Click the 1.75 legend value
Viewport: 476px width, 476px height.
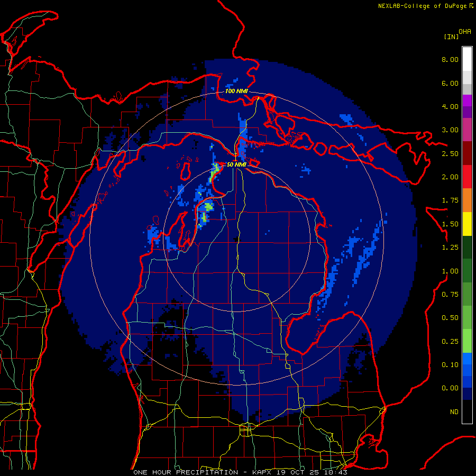(450, 200)
